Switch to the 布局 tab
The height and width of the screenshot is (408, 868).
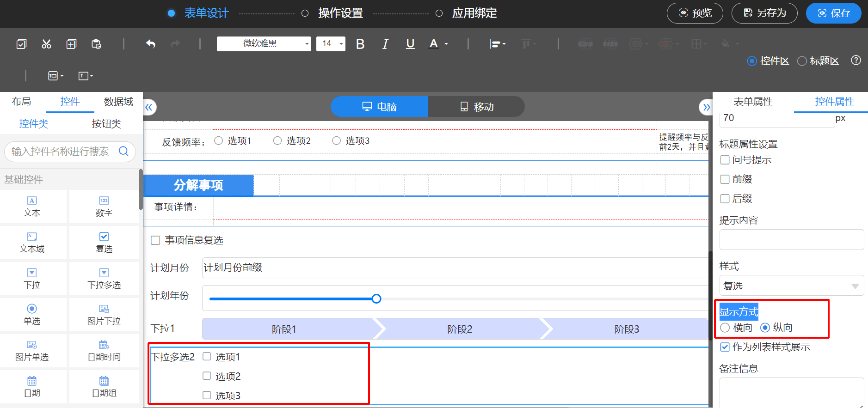coord(21,102)
